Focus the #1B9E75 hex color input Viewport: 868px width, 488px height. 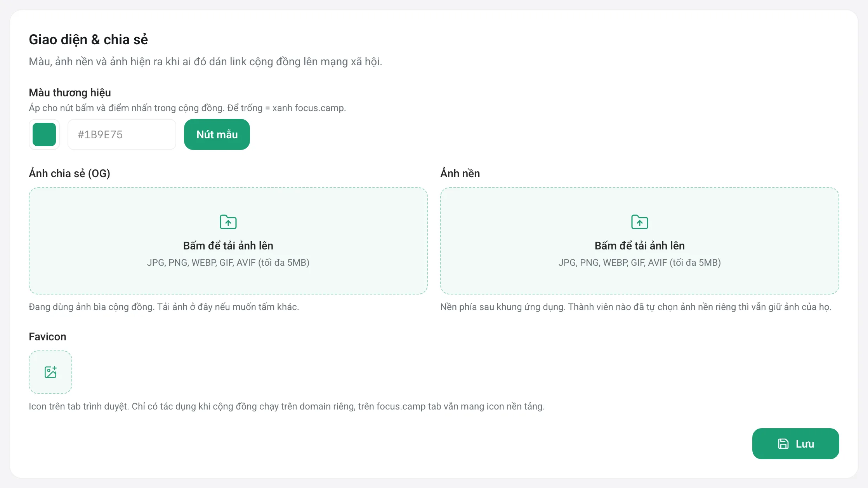(x=122, y=134)
